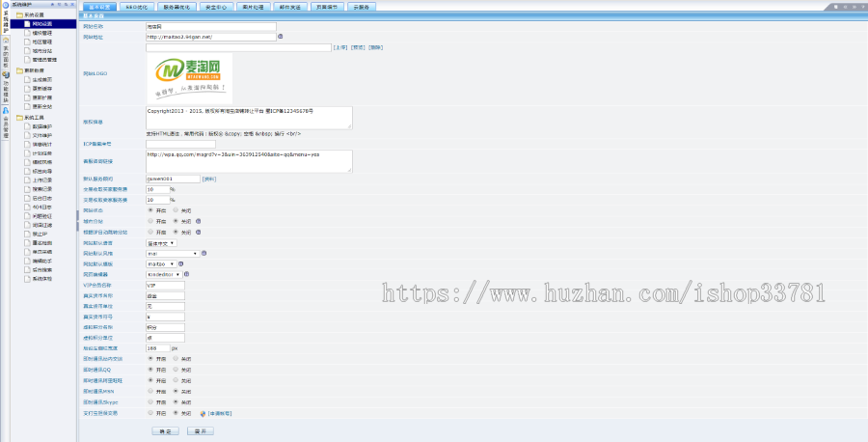Click the shield icon before 申请帐号

[203, 413]
